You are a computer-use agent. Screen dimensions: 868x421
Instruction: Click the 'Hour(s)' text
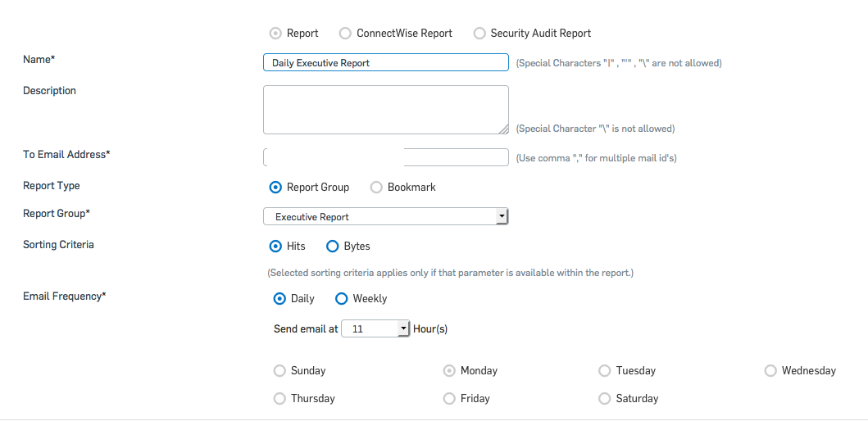[430, 329]
